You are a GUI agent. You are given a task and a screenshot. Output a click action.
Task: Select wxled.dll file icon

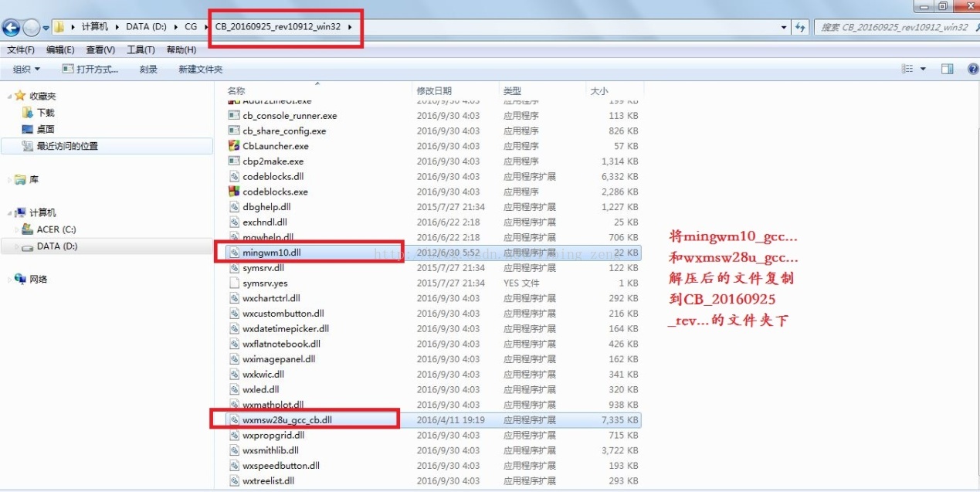click(235, 389)
